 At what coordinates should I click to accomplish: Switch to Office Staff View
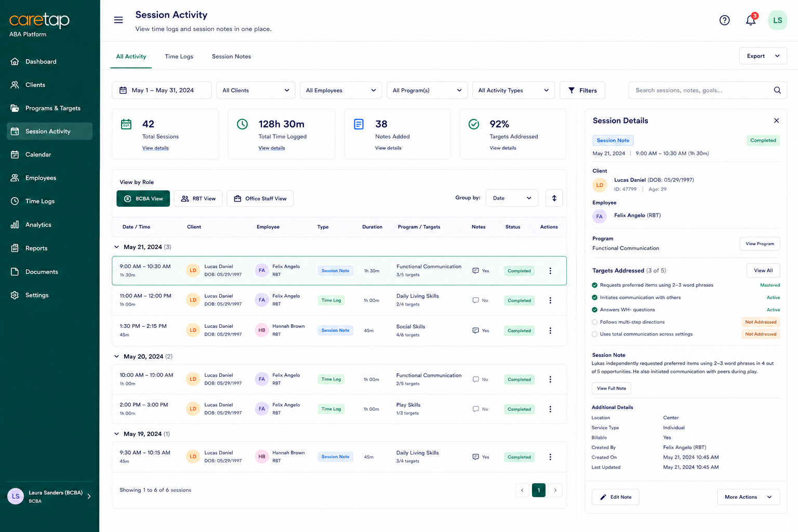click(x=260, y=198)
